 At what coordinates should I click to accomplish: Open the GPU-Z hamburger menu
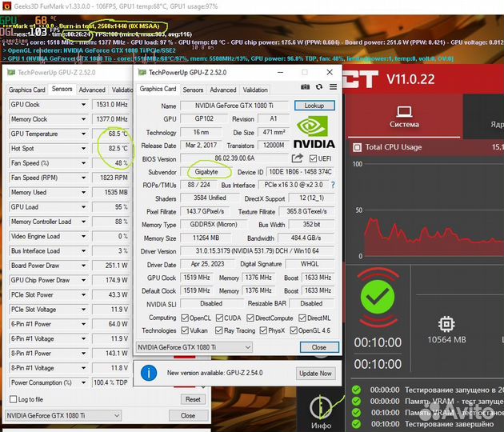tap(334, 86)
